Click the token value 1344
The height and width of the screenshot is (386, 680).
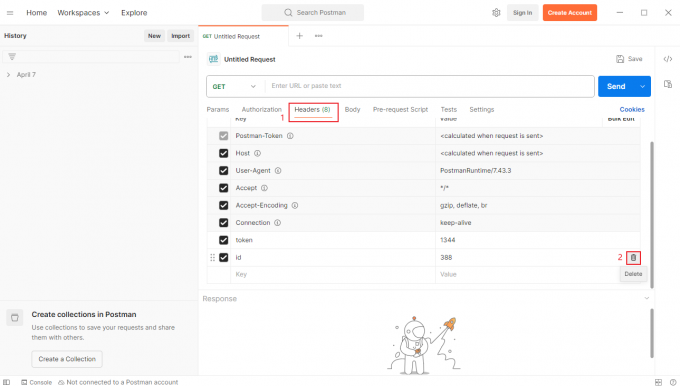tap(448, 240)
